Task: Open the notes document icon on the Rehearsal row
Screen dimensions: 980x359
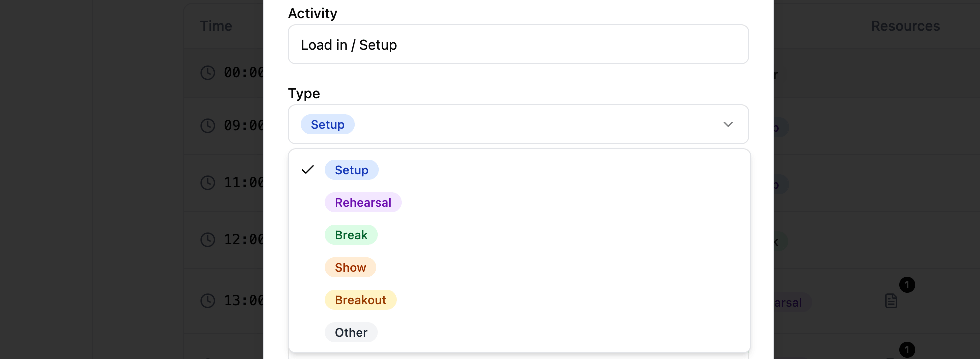Action: click(x=891, y=301)
